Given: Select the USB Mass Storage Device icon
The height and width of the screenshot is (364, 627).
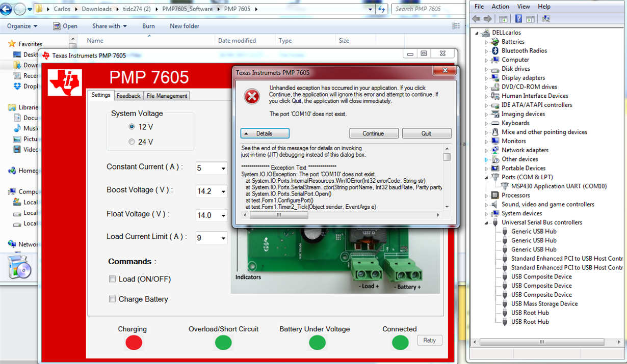Looking at the screenshot, I should tap(505, 304).
